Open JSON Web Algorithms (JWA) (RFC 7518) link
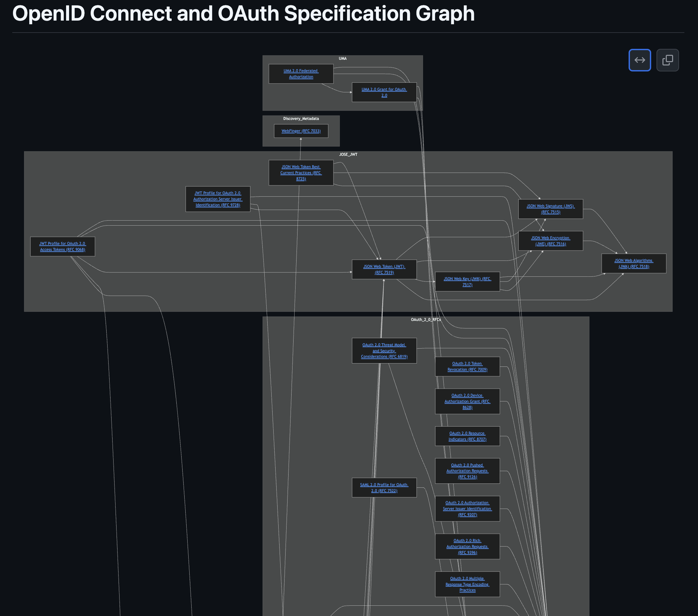The width and height of the screenshot is (698, 616). [x=634, y=263]
